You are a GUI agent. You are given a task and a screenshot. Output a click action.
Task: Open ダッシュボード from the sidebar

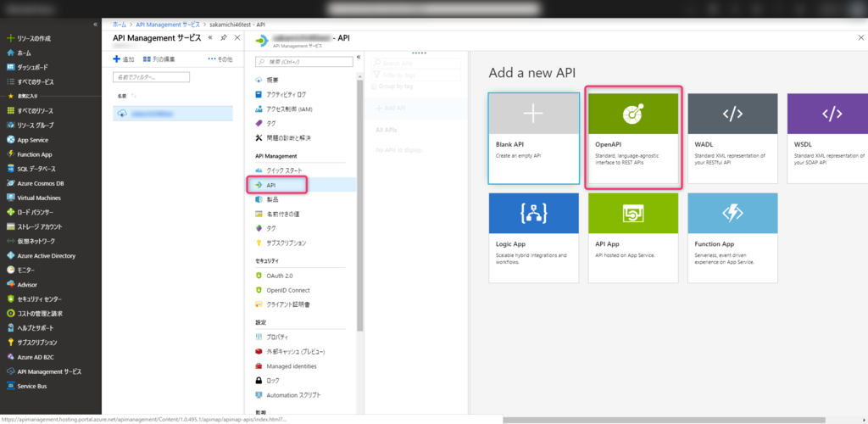pos(31,68)
